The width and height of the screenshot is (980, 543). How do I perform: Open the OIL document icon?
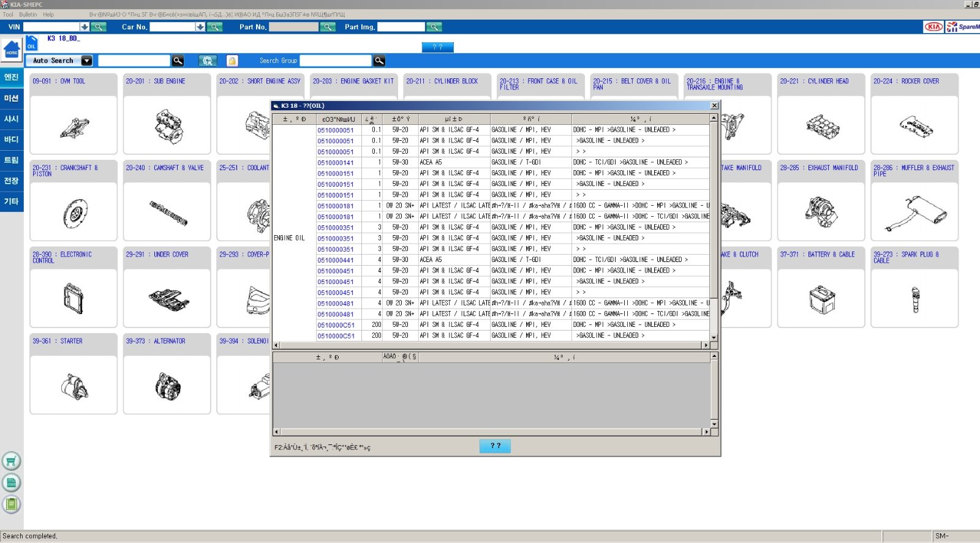(32, 43)
